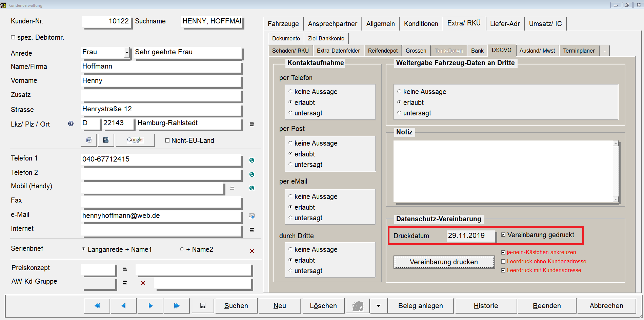Send e-mail via the envelope icon
This screenshot has width=644, height=320.
[252, 216]
